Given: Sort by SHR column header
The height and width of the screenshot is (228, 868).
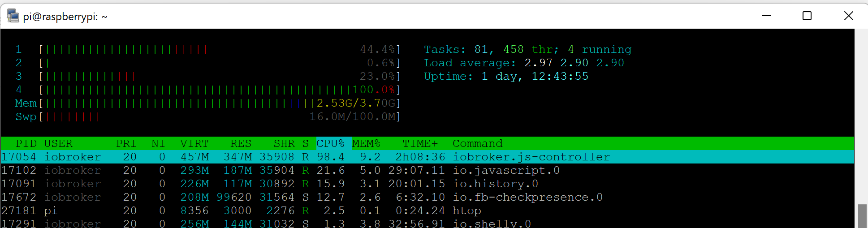Looking at the screenshot, I should (x=284, y=143).
